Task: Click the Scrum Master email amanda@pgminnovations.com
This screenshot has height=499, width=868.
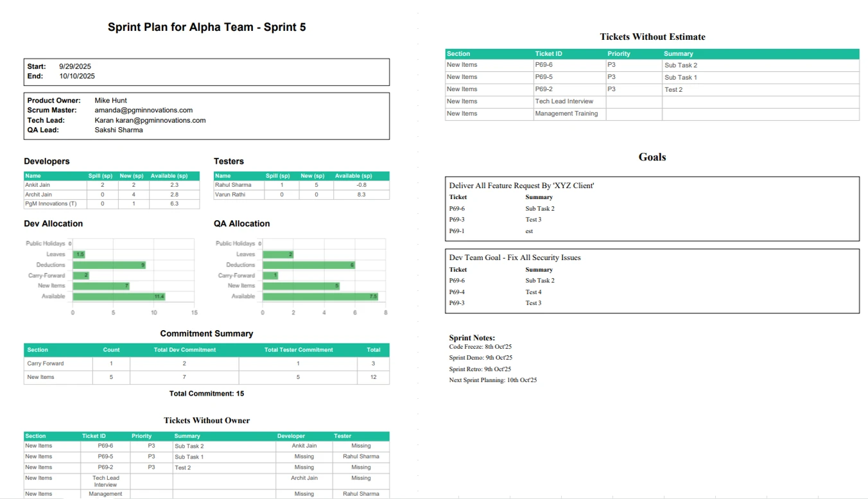Action: click(144, 110)
